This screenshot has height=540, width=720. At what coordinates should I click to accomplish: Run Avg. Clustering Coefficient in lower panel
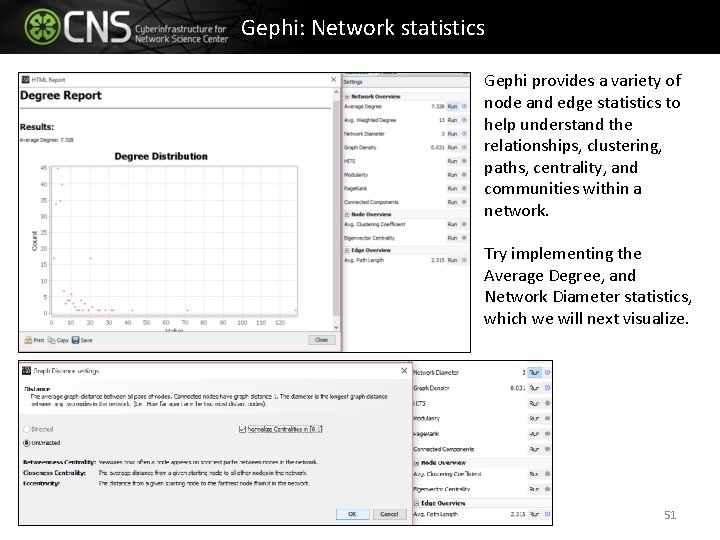(534, 474)
